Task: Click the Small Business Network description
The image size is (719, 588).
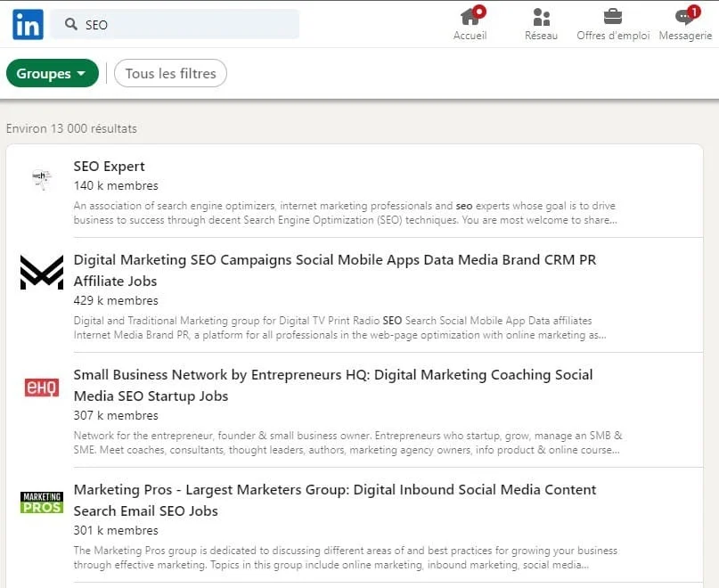Action: coord(347,443)
